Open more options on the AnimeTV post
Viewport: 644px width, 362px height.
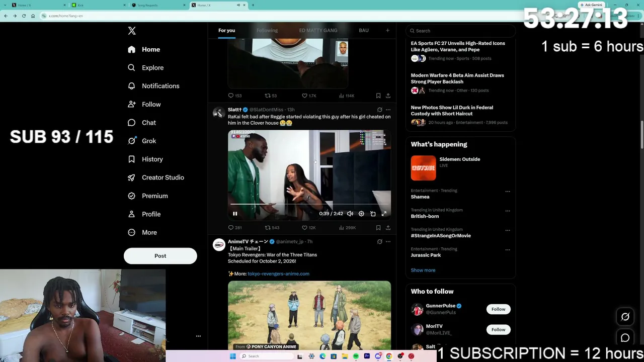click(x=388, y=242)
